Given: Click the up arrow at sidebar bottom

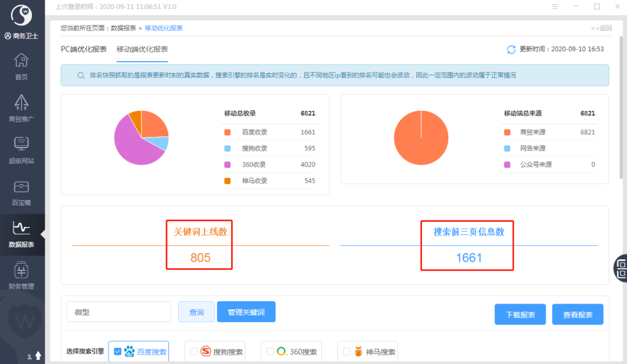Looking at the screenshot, I should coord(38,355).
